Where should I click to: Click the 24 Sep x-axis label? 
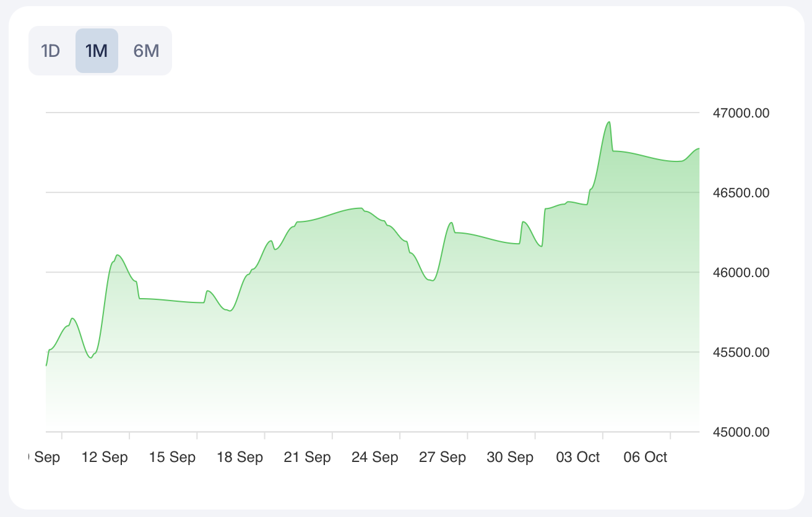click(375, 458)
